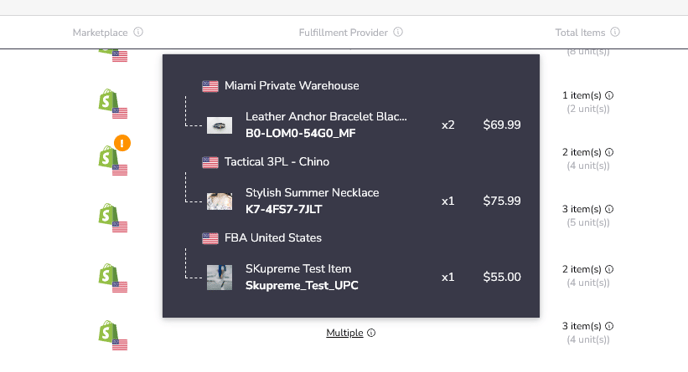Click the Shopify icon in 1 item(s) row
This screenshot has width=688, height=372.
pyautogui.click(x=108, y=100)
